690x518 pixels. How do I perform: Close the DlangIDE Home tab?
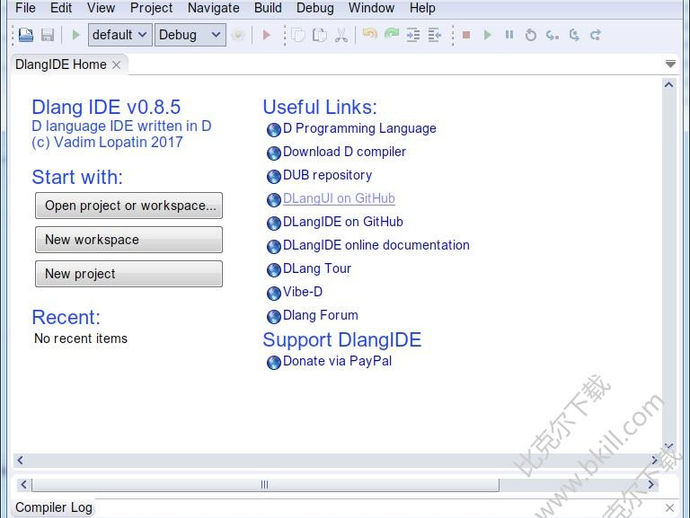[x=116, y=65]
